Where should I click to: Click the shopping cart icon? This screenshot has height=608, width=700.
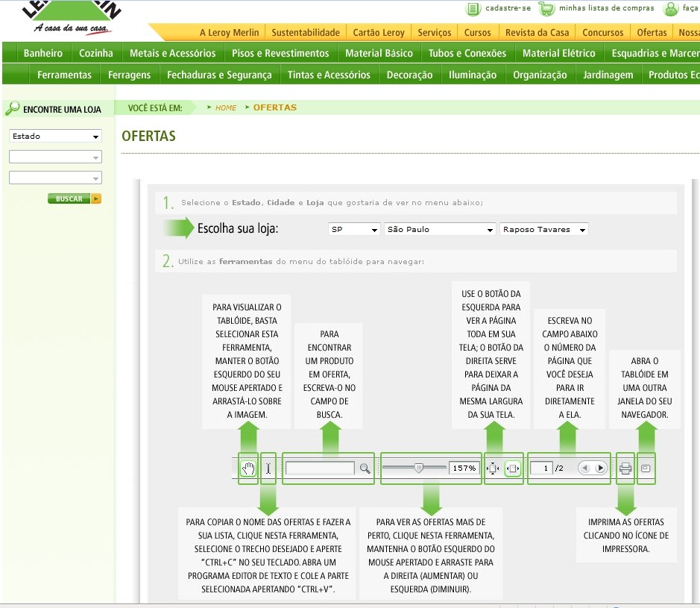(x=546, y=9)
